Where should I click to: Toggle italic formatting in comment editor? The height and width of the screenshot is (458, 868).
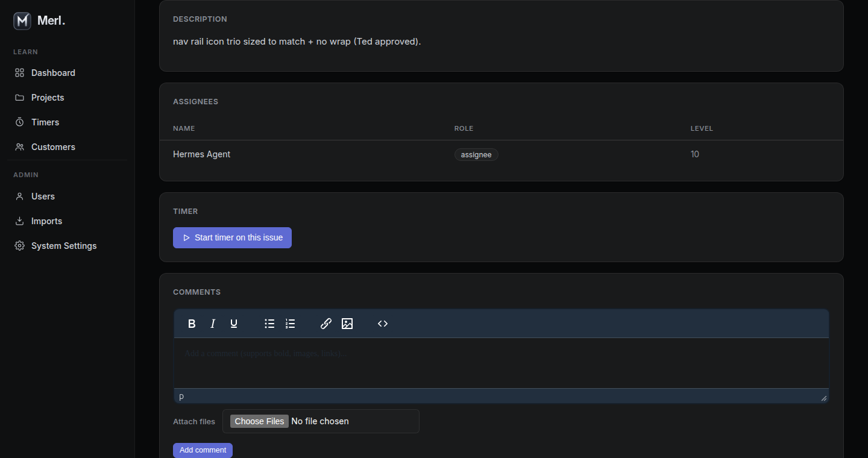213,324
